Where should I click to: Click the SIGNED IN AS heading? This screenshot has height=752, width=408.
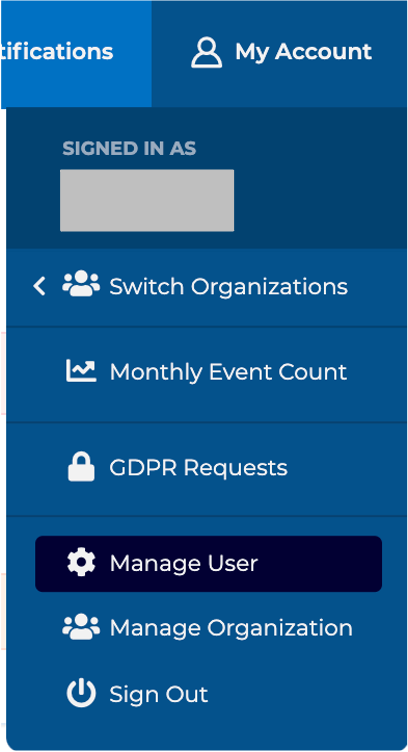pyautogui.click(x=129, y=149)
